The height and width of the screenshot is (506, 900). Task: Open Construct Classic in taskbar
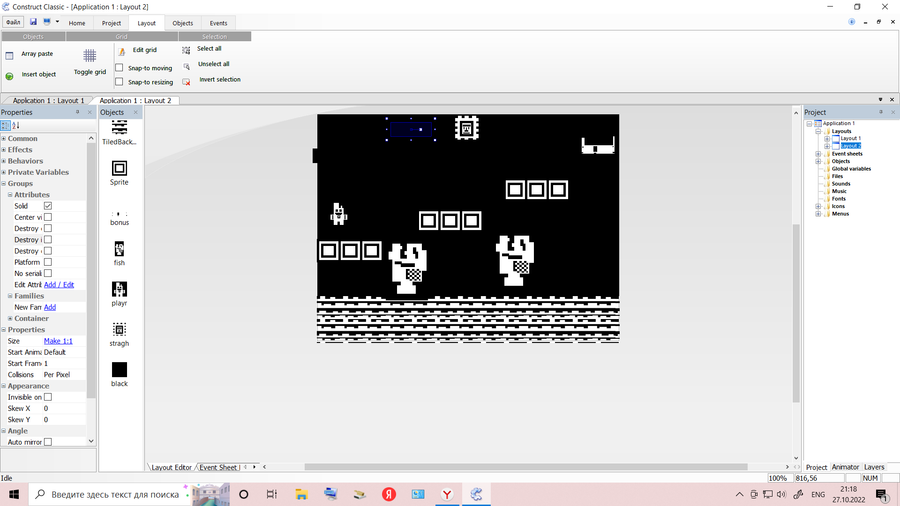(x=476, y=494)
